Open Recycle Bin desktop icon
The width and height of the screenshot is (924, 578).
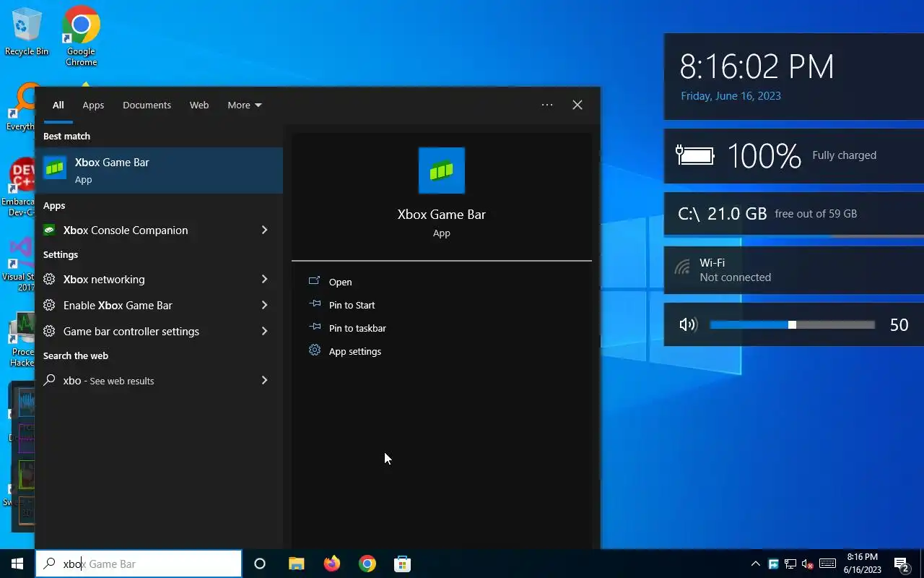pyautogui.click(x=27, y=32)
